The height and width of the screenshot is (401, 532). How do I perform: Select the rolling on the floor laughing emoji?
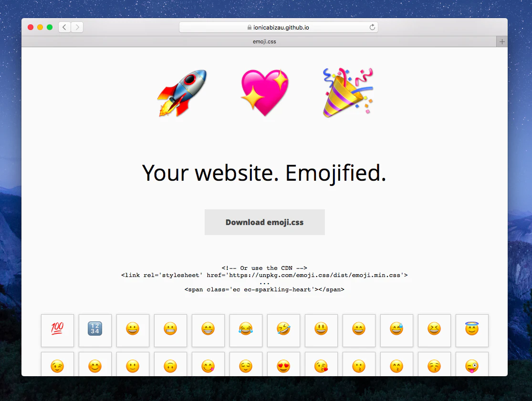(x=283, y=330)
